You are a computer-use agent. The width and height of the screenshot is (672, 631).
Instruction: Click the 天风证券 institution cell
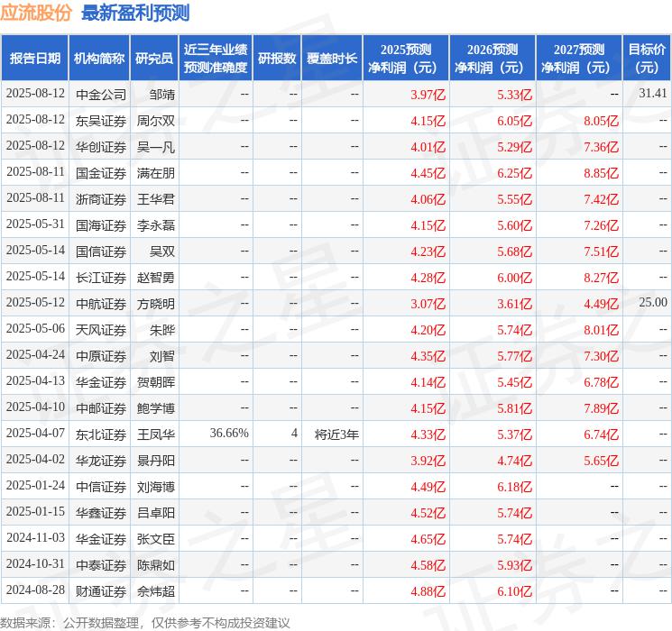tap(101, 330)
